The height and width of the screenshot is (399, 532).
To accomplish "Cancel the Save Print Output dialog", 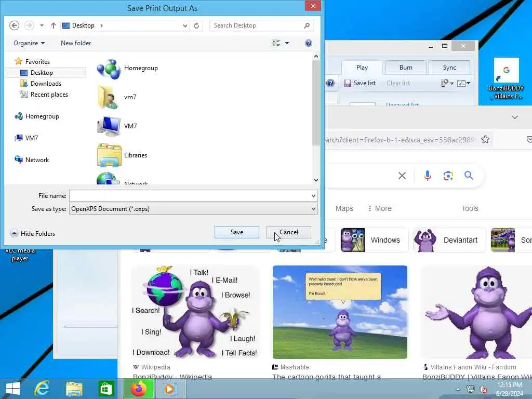I will click(289, 232).
